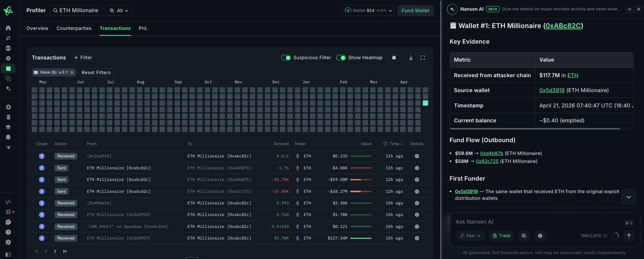Jump to the last transactions page
Image resolution: width=644 pixels, height=259 pixels.
(64, 251)
